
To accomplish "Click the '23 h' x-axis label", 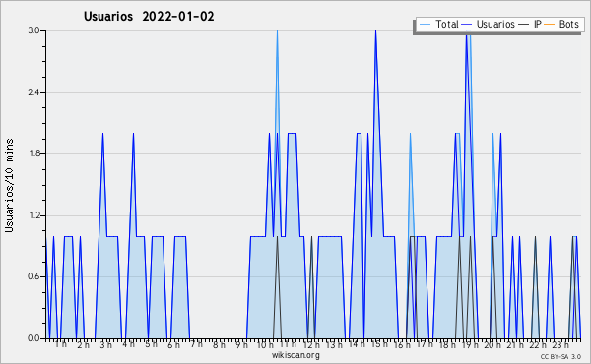I will (x=560, y=344).
